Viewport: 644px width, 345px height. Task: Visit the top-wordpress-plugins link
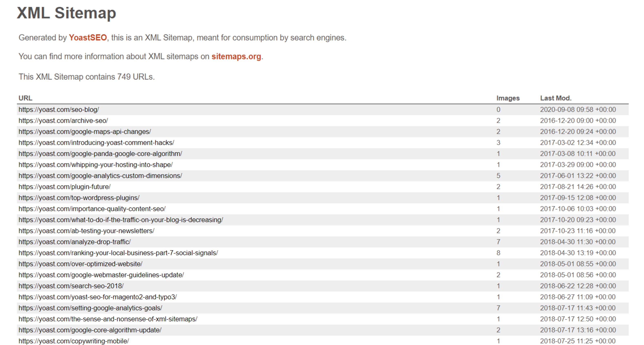[79, 198]
